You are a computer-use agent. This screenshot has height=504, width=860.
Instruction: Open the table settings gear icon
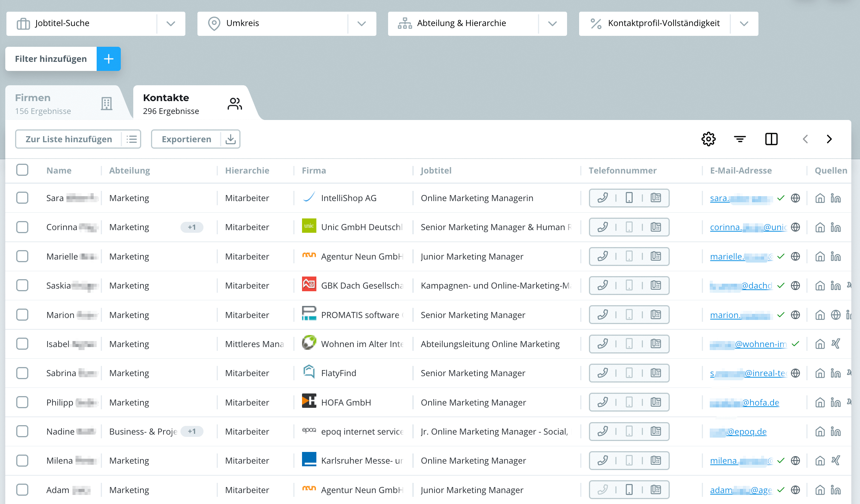708,139
